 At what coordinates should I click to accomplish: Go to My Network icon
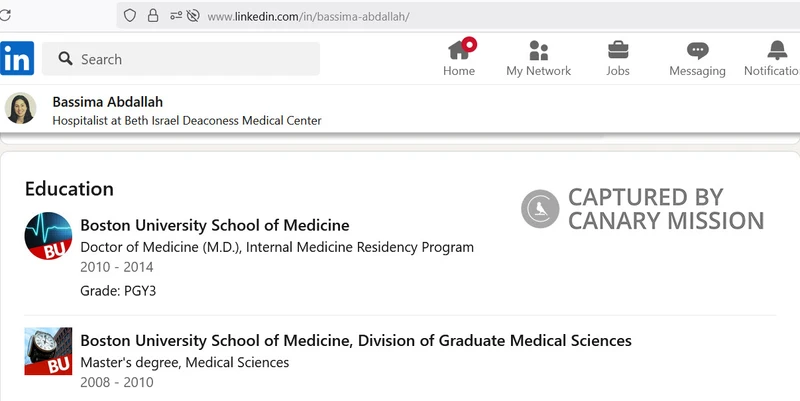point(538,50)
